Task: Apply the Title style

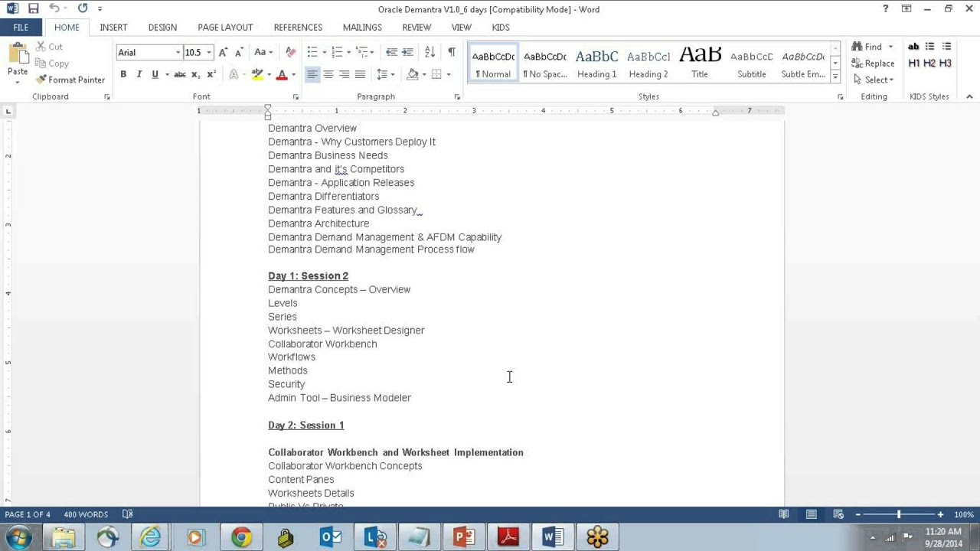Action: tap(700, 63)
